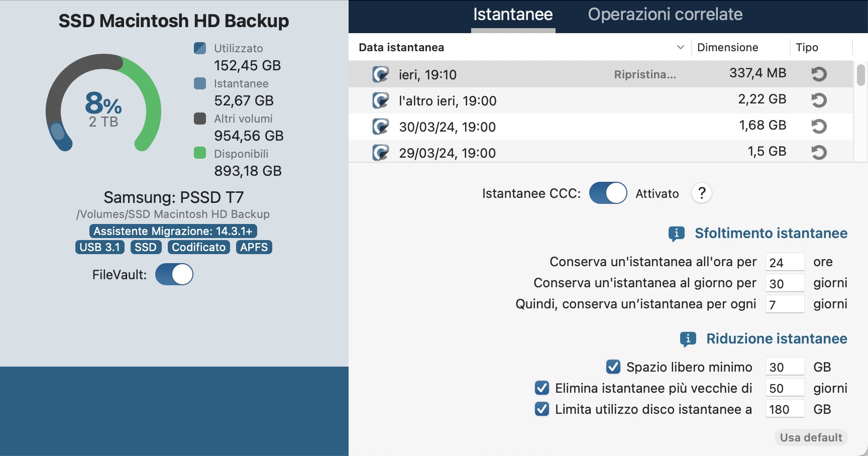Viewport: 868px width, 456px height.
Task: Click the /Volumes/SSD Macintosh HD Backup path
Action: (x=173, y=214)
